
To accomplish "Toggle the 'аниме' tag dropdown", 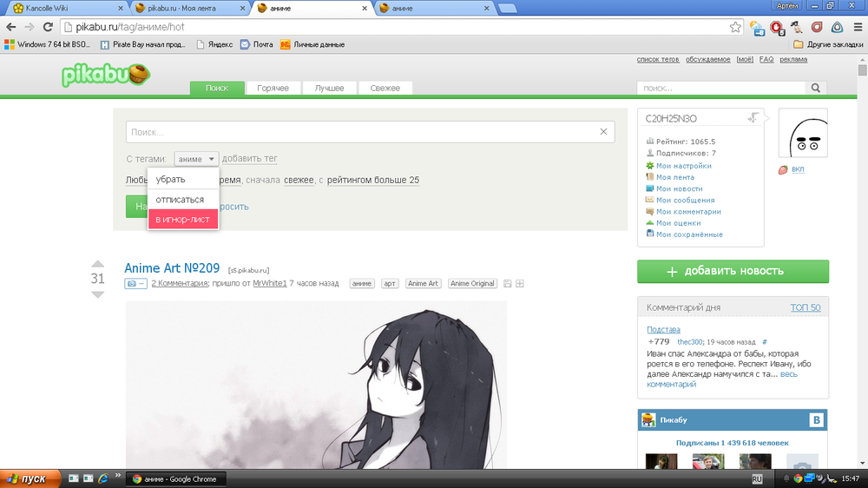I will pos(196,159).
